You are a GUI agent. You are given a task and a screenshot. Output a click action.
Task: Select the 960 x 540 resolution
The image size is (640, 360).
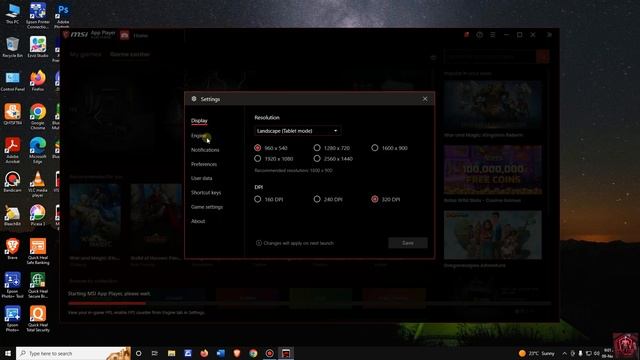[x=271, y=148]
